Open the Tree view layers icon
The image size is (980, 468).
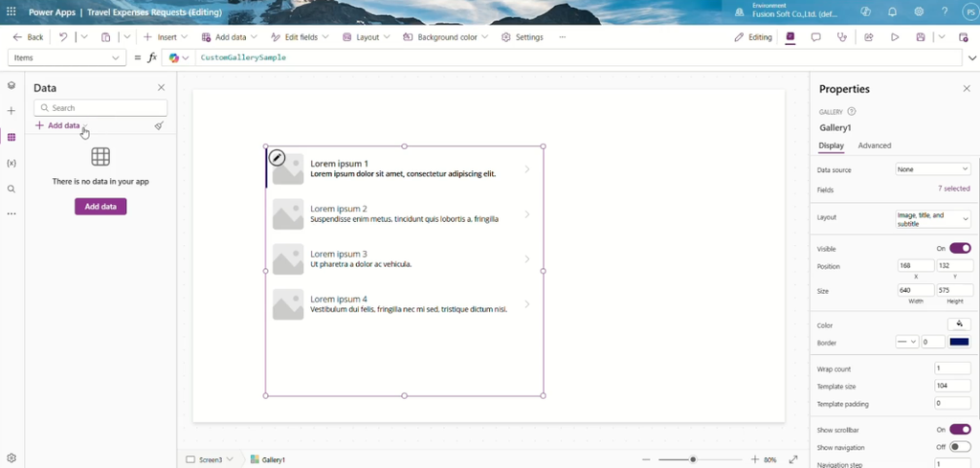11,85
